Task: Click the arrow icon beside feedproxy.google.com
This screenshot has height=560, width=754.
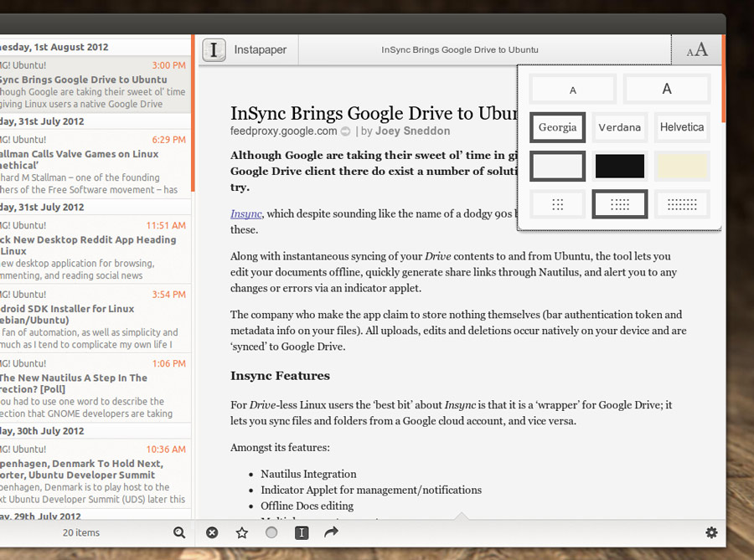Action: pos(345,131)
